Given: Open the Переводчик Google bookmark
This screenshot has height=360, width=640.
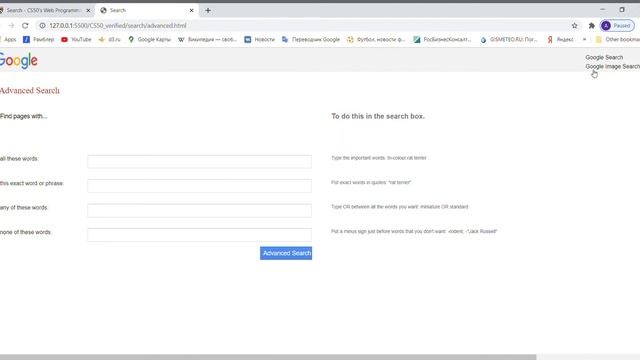Looking at the screenshot, I should pos(311,40).
